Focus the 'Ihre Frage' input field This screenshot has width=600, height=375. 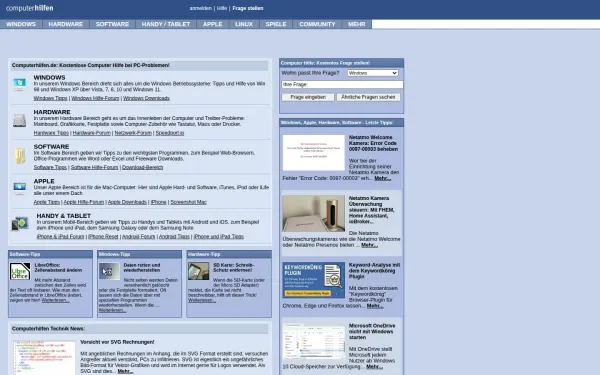tap(342, 84)
